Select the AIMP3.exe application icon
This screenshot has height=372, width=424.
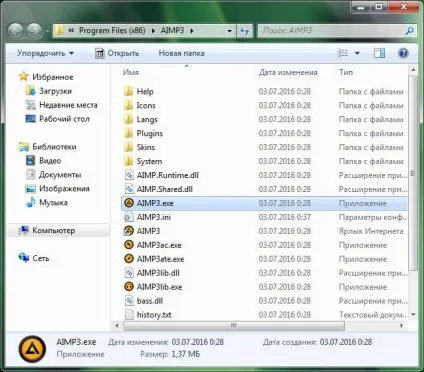pos(129,203)
